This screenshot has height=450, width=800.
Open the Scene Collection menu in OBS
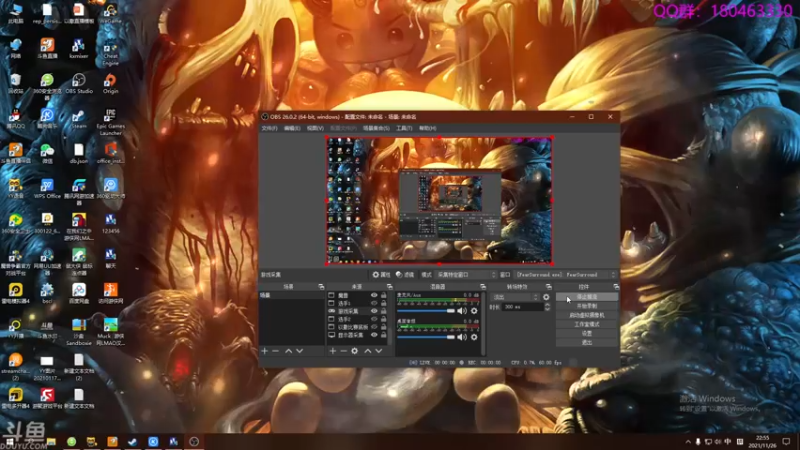point(376,128)
